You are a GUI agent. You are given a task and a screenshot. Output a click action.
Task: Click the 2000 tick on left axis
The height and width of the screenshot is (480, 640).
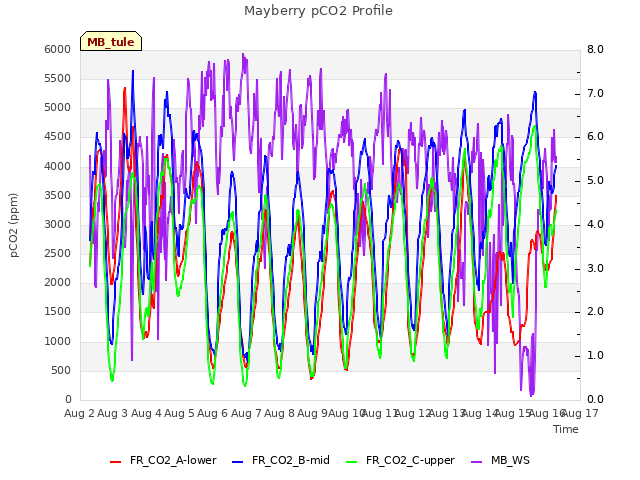click(x=58, y=283)
